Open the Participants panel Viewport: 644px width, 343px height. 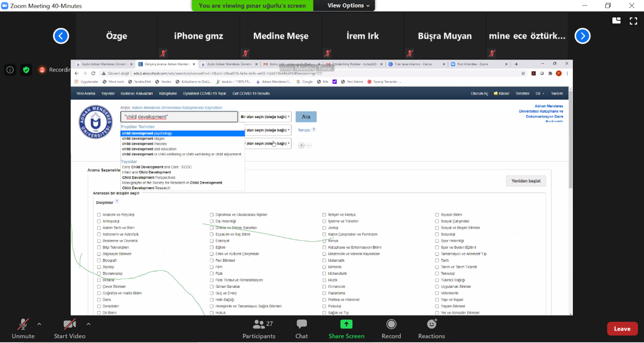point(259,324)
